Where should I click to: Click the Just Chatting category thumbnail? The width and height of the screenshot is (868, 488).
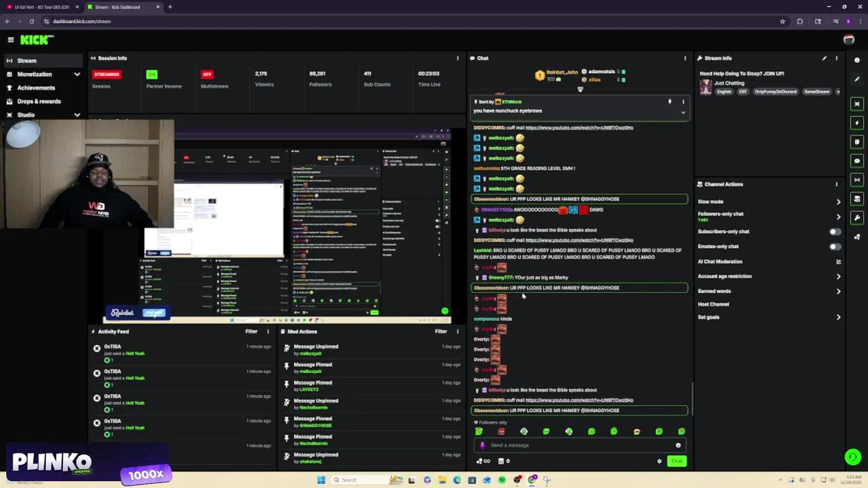706,87
